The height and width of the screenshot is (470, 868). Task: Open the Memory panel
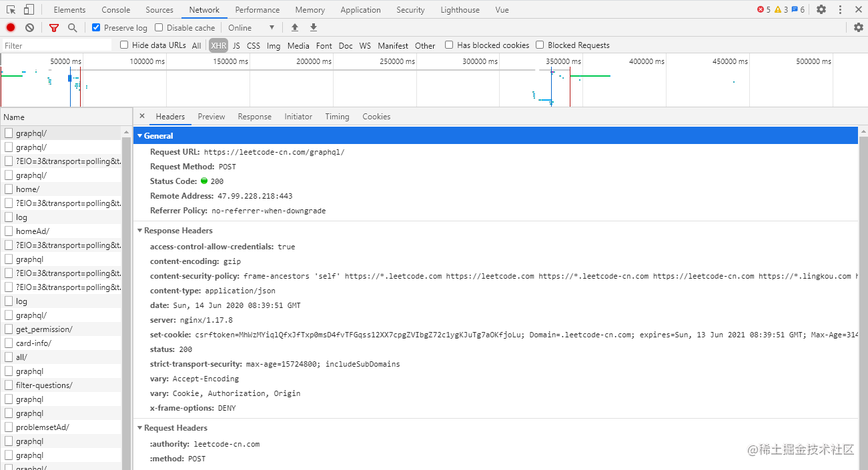310,9
